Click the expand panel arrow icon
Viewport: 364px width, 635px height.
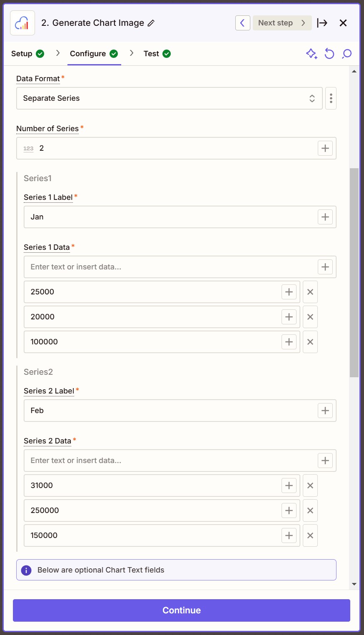click(x=322, y=23)
